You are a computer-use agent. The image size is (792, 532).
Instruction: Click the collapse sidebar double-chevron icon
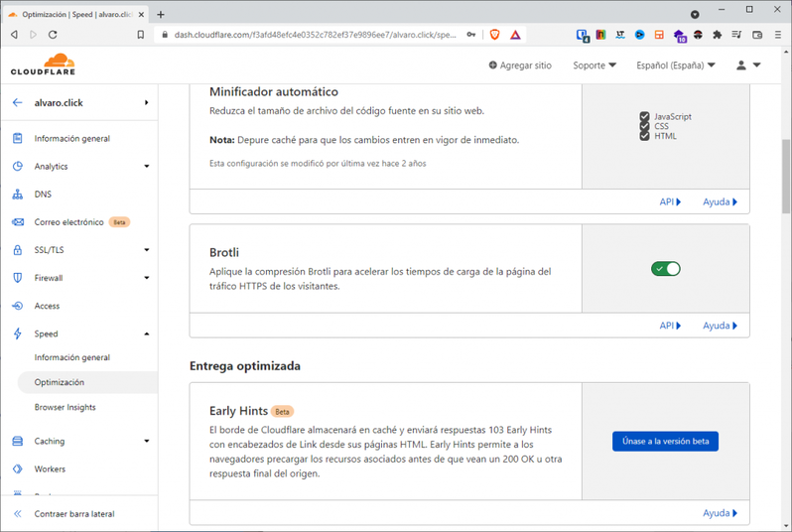[x=17, y=514]
